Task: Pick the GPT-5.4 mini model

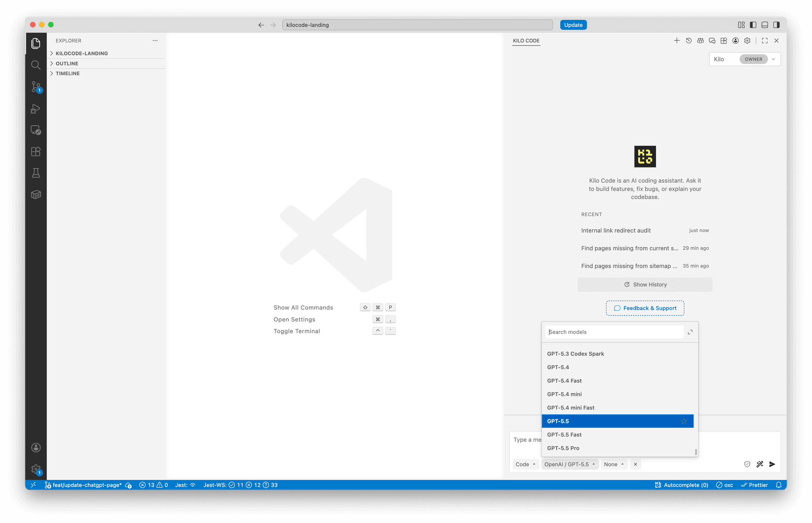Action: pos(617,394)
